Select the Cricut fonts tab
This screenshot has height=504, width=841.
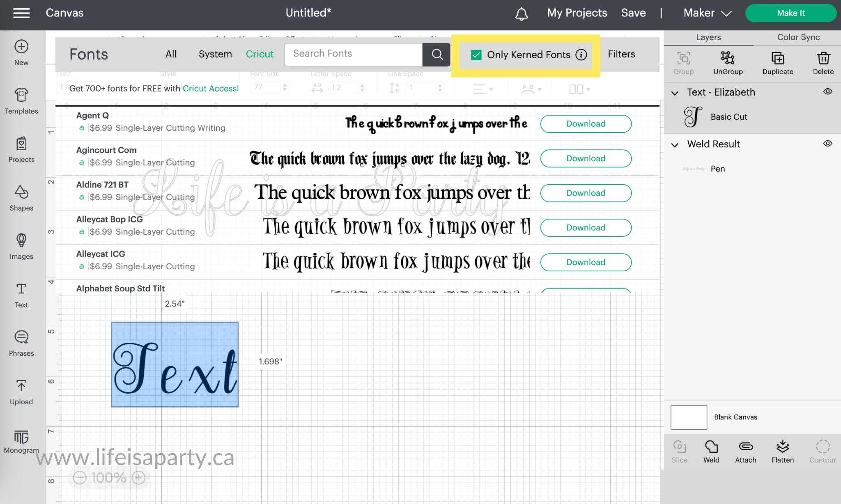click(x=260, y=55)
